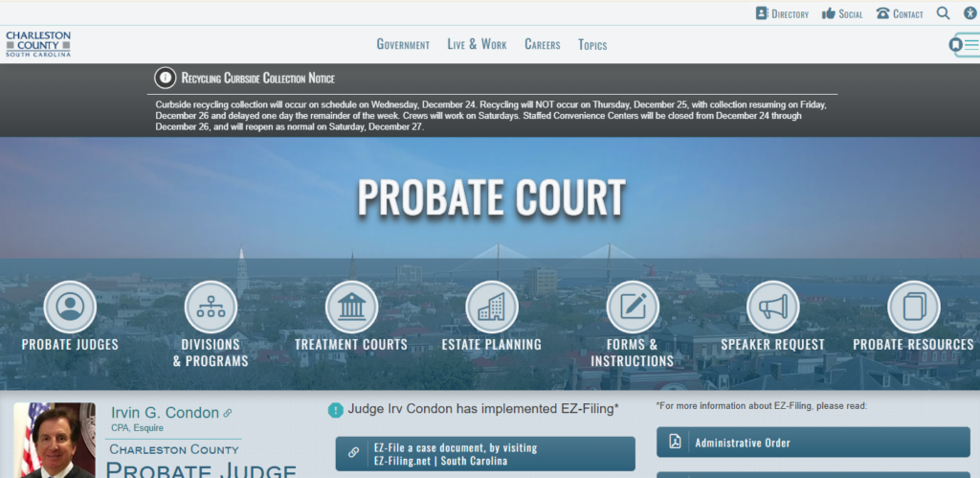This screenshot has width=980, height=478.
Task: Click the Speaker Request megaphone icon
Action: pos(773,307)
